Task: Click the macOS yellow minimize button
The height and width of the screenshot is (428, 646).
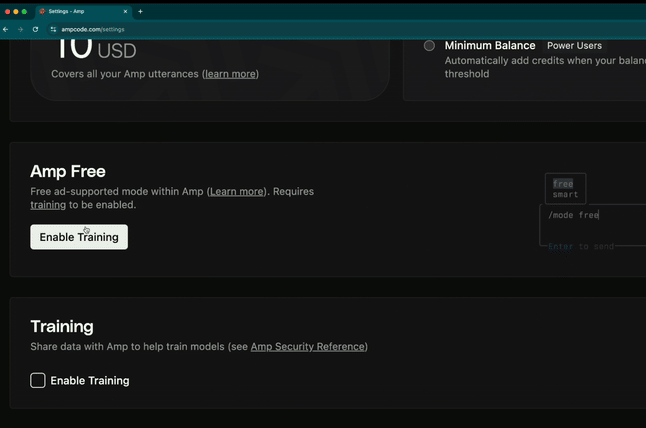Action: tap(16, 12)
